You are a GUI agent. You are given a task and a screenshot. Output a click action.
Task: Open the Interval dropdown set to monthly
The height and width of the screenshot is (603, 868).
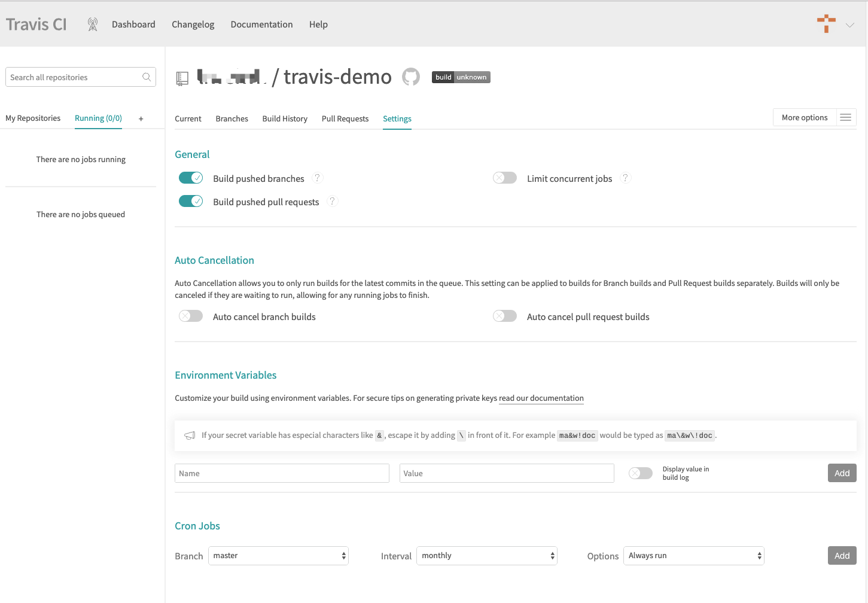pyautogui.click(x=486, y=555)
